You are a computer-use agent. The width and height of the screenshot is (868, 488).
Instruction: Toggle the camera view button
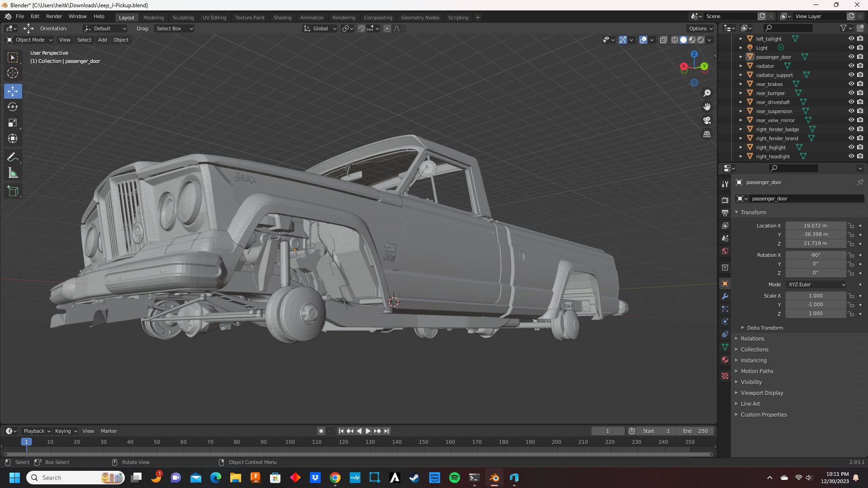pyautogui.click(x=707, y=121)
